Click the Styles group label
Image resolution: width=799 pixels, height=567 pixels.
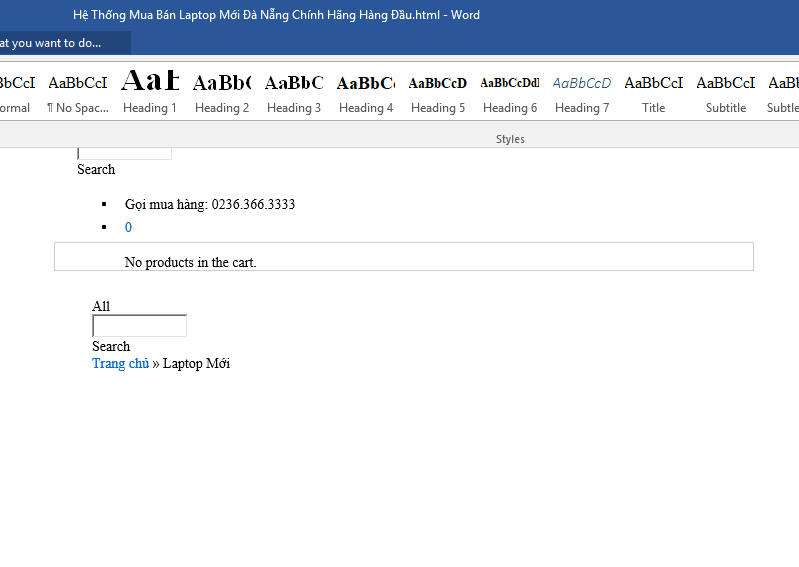[510, 139]
